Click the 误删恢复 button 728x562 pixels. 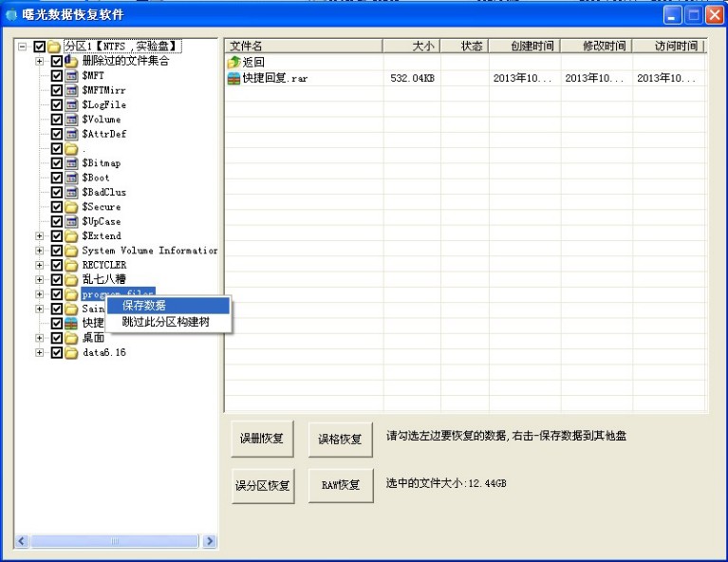(262, 439)
